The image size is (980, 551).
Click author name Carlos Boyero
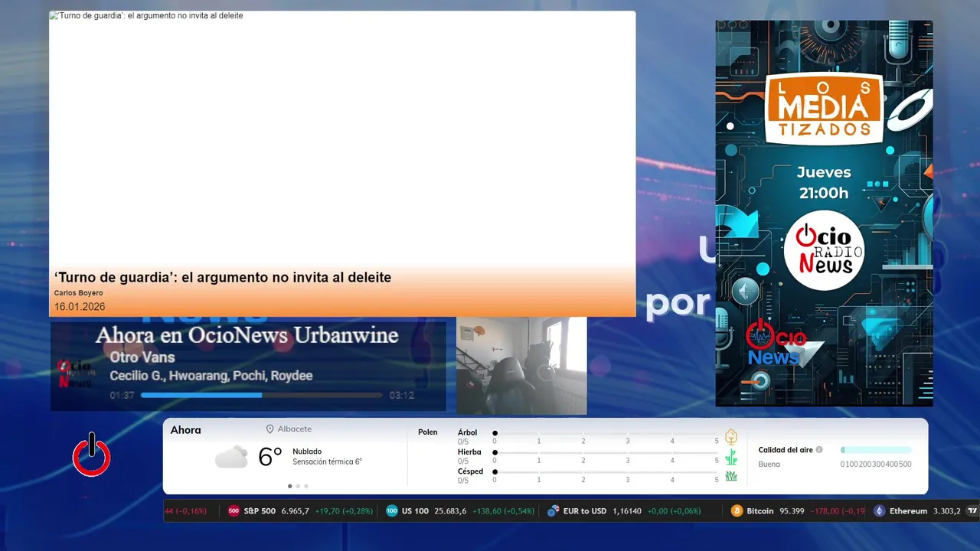[x=78, y=293]
